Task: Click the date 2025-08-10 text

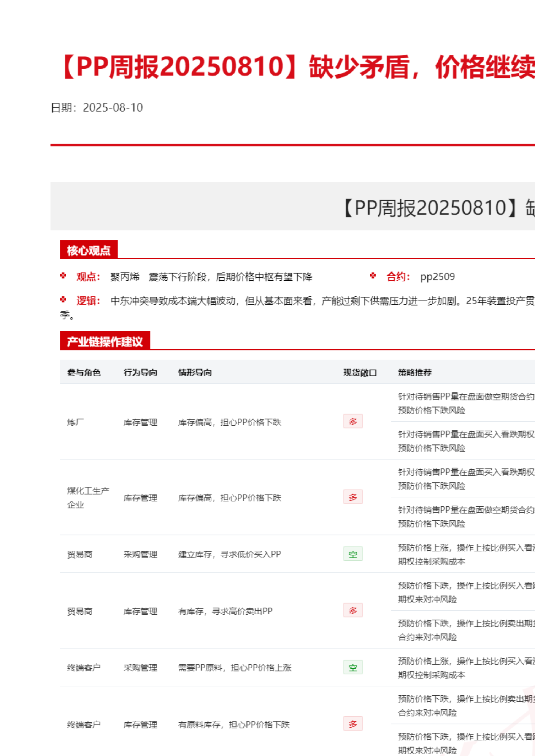Action: [113, 108]
